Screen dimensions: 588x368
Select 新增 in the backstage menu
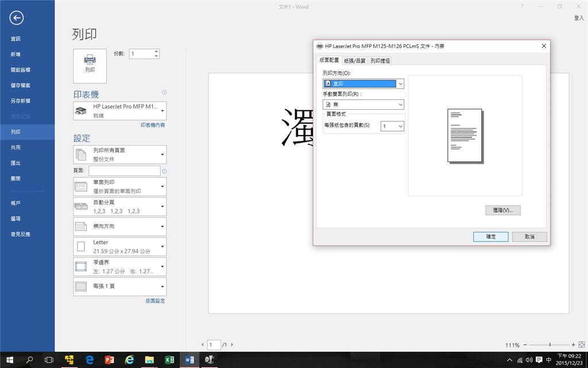(28, 54)
